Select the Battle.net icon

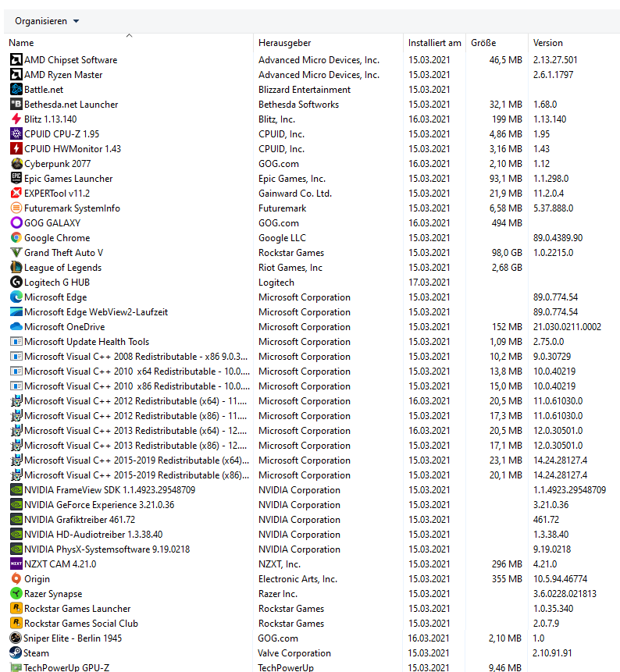(x=16, y=89)
